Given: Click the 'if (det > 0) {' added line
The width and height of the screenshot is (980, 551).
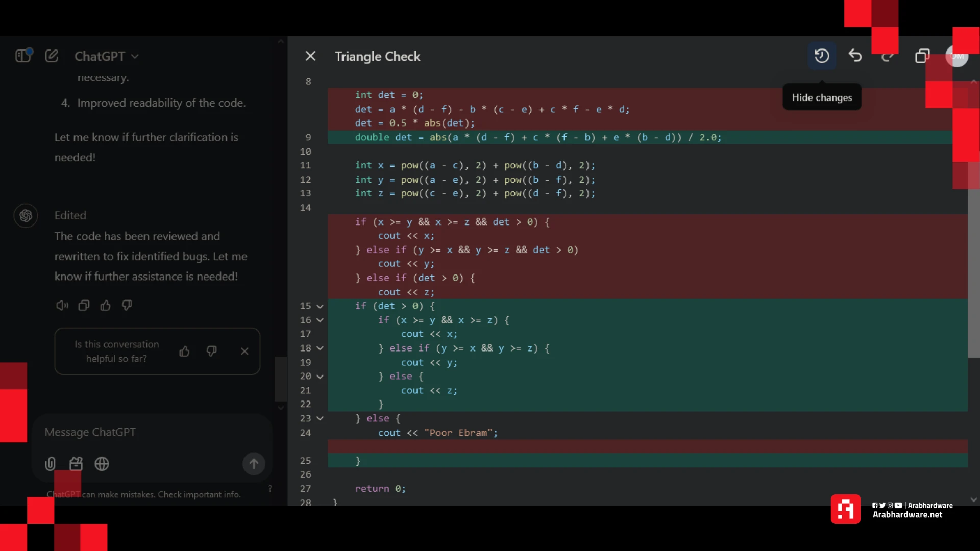Looking at the screenshot, I should pos(395,306).
